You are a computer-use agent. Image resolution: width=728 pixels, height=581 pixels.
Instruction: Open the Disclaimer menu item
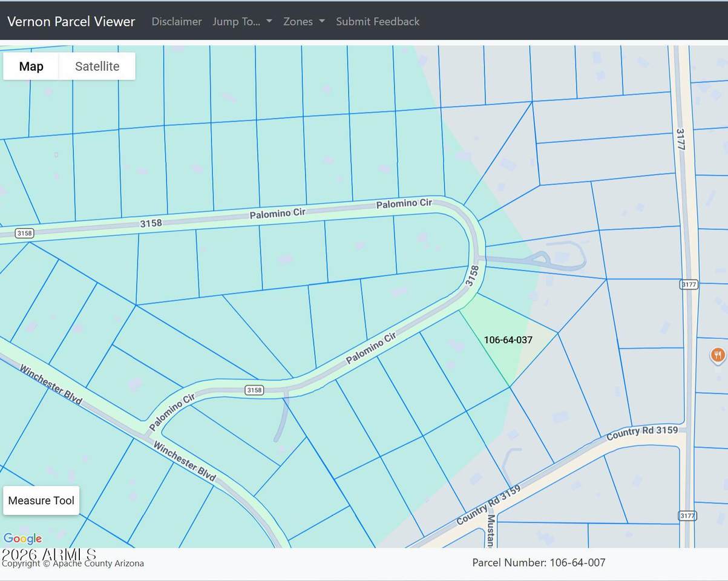coord(177,21)
